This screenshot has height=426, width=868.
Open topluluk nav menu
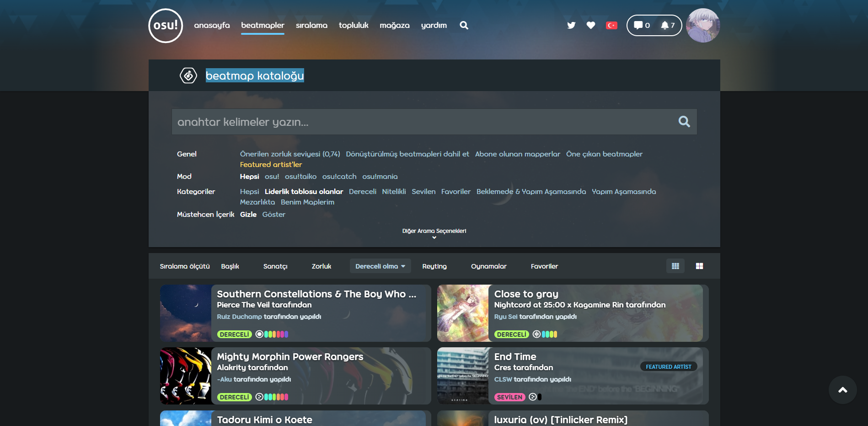tap(354, 25)
